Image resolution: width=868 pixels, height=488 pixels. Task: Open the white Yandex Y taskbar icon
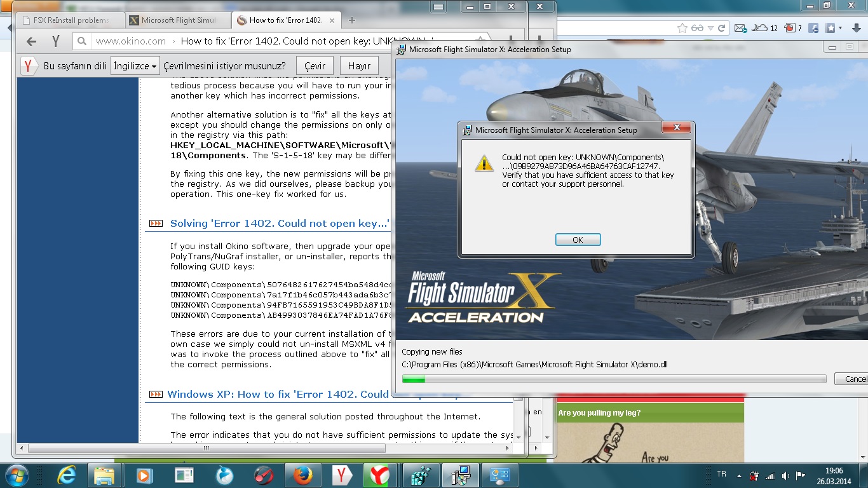(x=342, y=475)
